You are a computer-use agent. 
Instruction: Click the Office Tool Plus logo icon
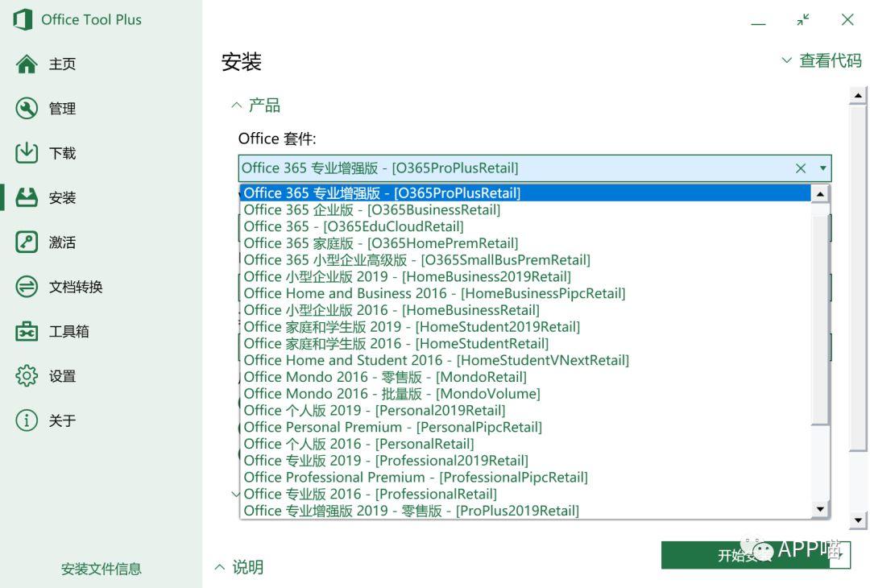23,19
